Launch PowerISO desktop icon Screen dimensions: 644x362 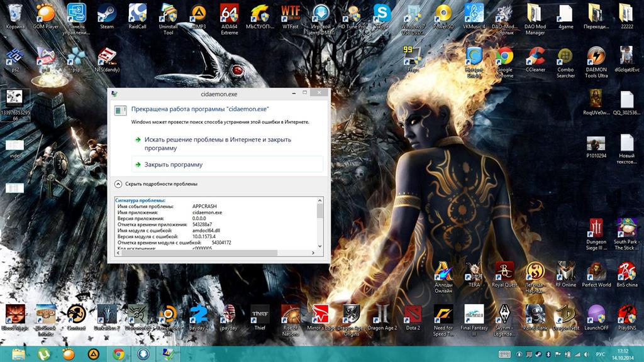[443, 16]
